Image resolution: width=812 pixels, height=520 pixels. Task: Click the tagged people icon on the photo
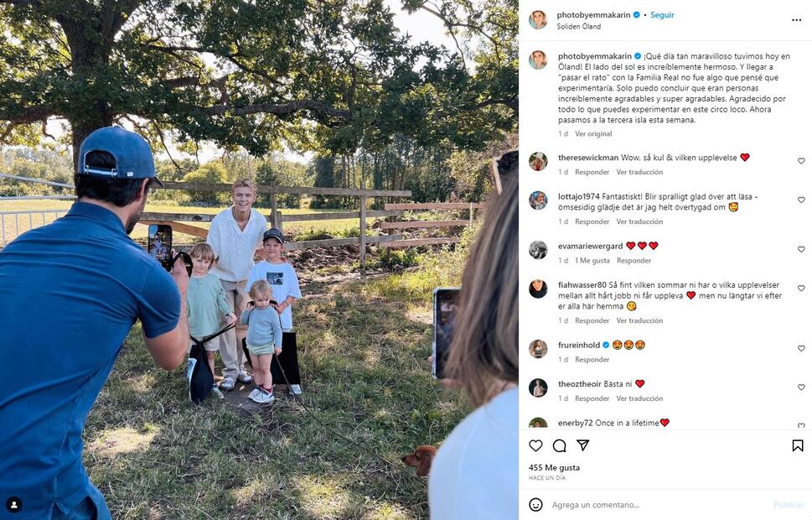14,504
